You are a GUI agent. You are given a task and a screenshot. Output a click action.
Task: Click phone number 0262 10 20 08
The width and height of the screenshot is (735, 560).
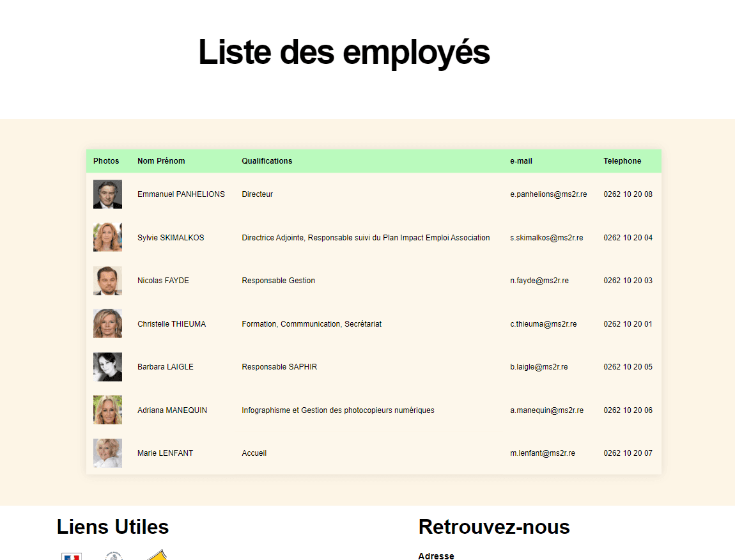pos(628,194)
